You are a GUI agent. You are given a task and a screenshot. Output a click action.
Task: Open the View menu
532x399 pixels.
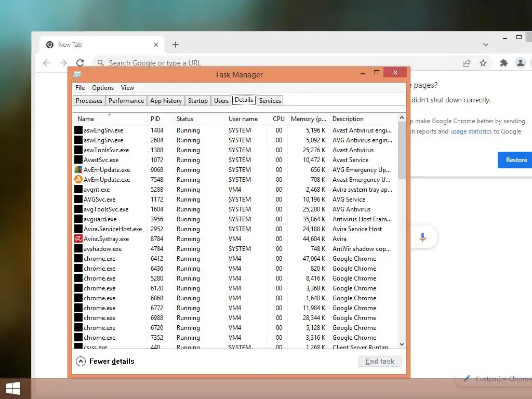point(128,88)
